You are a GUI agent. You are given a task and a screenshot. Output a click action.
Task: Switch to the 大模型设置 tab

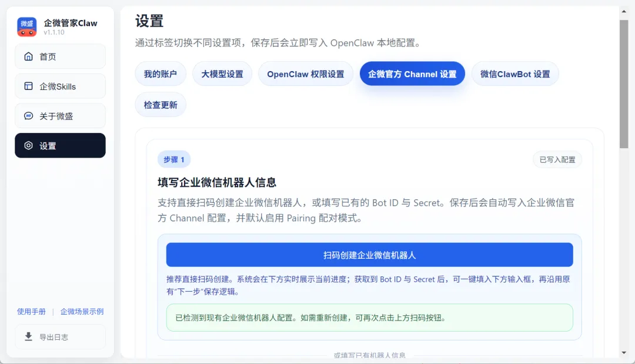(222, 74)
